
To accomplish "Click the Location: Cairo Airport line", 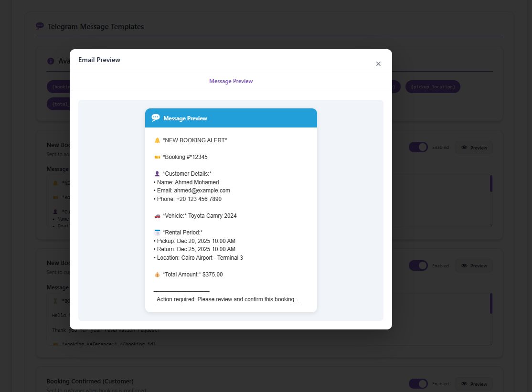I will point(198,258).
